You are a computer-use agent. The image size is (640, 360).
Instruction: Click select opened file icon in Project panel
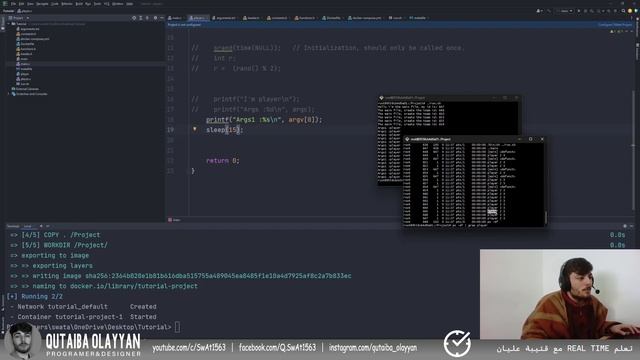[x=134, y=18]
